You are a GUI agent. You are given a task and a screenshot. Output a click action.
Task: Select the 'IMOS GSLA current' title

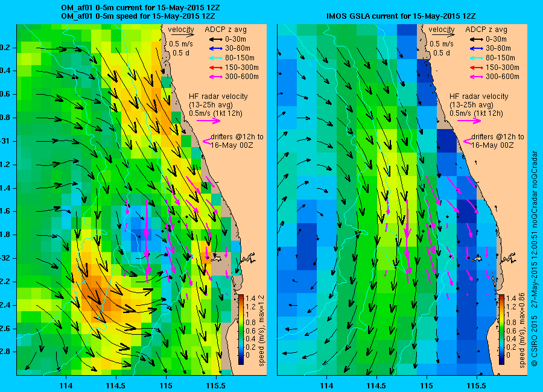[x=401, y=16]
